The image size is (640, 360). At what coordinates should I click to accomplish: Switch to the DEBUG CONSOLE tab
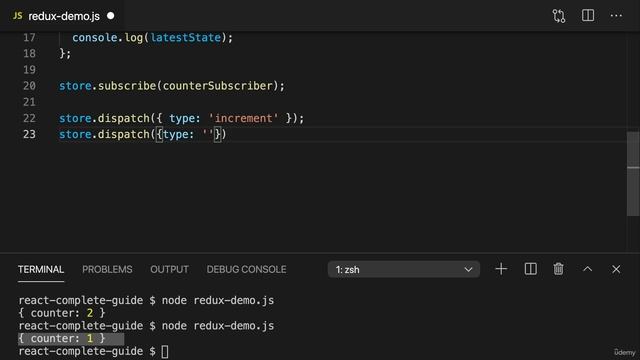click(247, 269)
